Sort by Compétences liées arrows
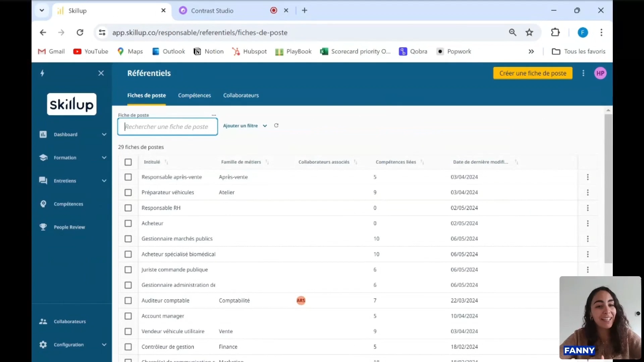The height and width of the screenshot is (362, 644). (422, 162)
